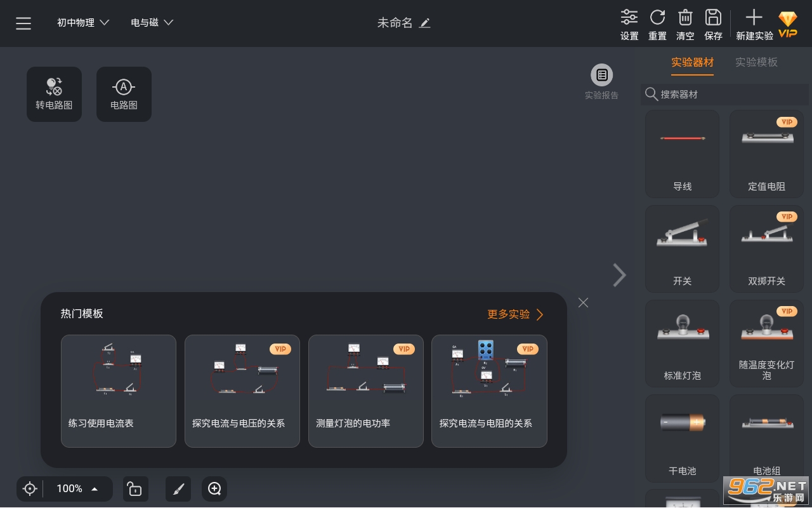Switch to the 实验器材 tab
This screenshot has width=812, height=508.
coord(693,62)
